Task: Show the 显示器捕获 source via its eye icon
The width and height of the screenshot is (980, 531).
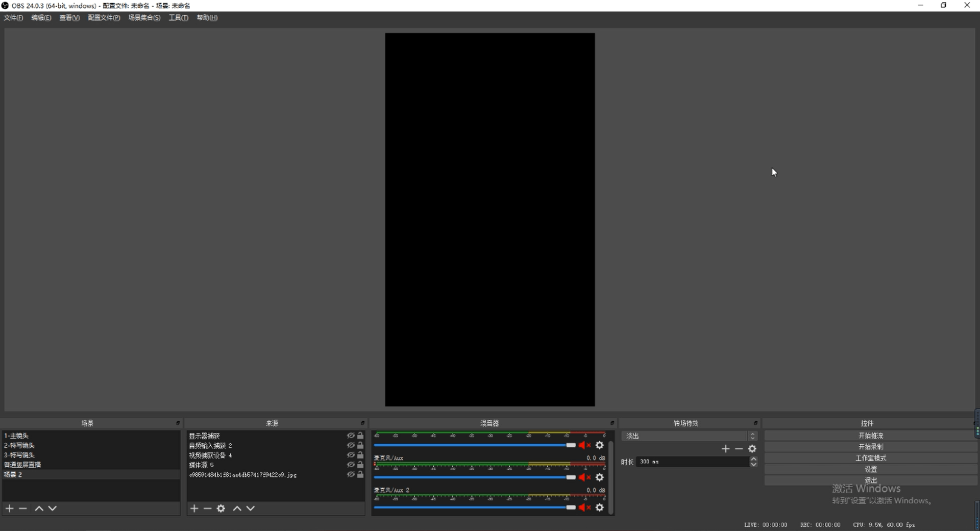Action: (x=351, y=436)
